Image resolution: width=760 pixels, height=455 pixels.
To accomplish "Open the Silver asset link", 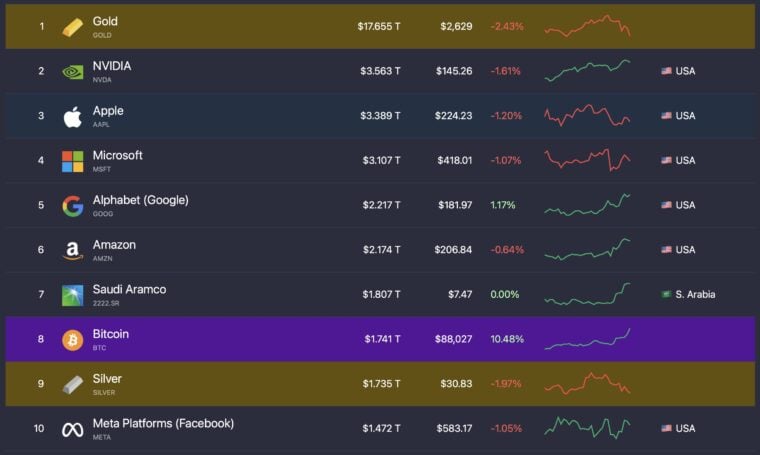I will [107, 378].
